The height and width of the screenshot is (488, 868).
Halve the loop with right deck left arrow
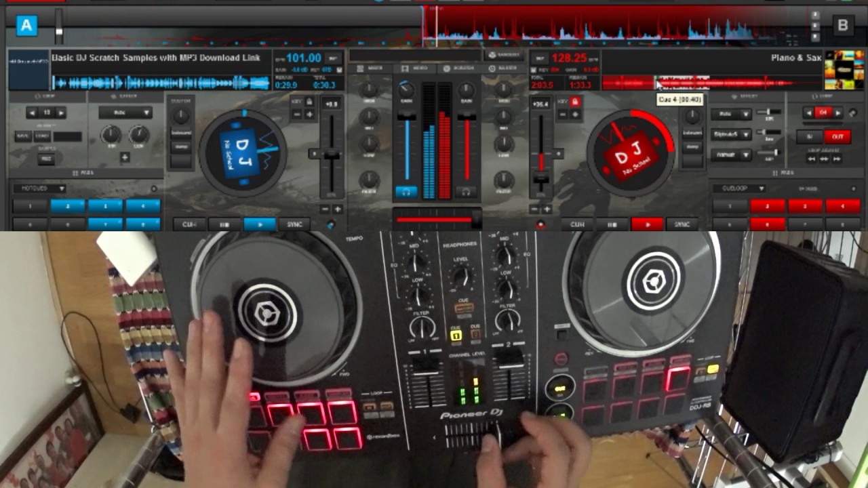tap(808, 113)
